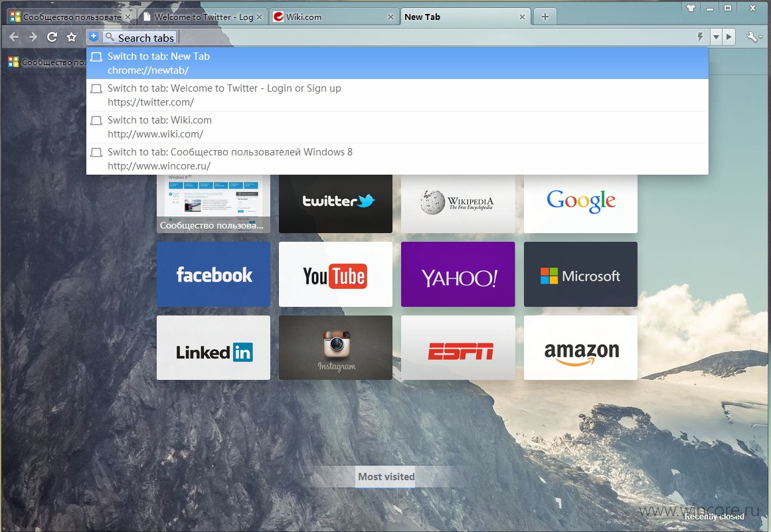Image resolution: width=771 pixels, height=532 pixels.
Task: Open the YouTube speed dial tile
Action: pyautogui.click(x=335, y=274)
